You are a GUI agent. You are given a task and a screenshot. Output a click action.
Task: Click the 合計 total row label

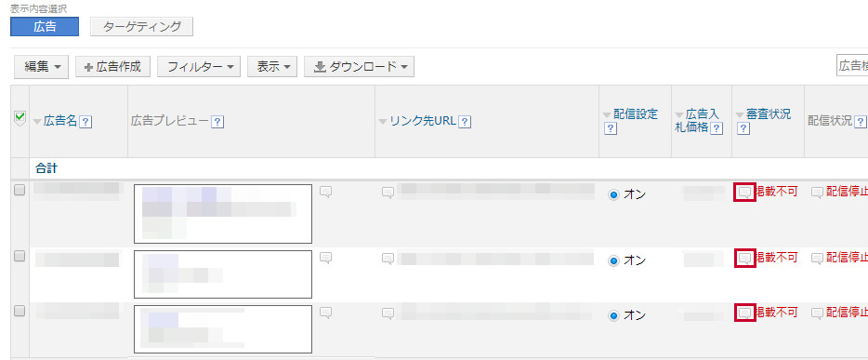(x=46, y=169)
